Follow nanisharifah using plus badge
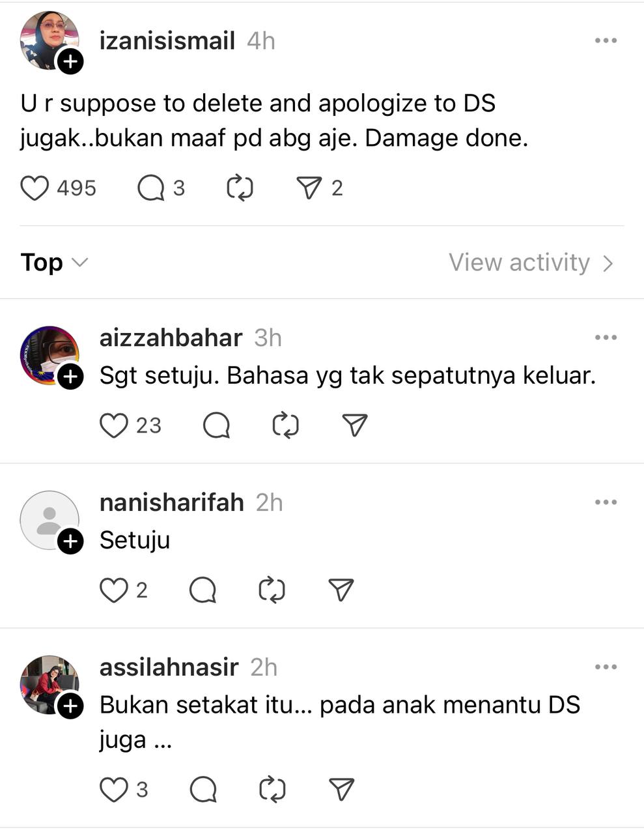 (70, 541)
